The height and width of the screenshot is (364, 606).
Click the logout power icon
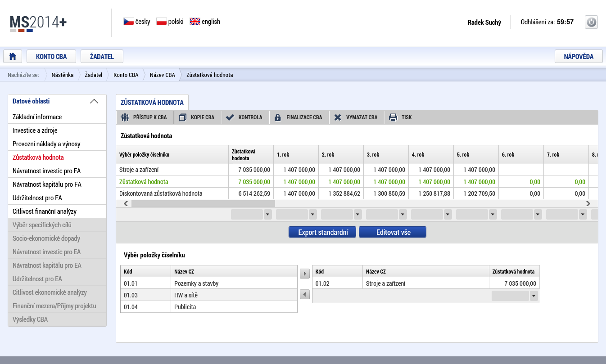tap(591, 22)
